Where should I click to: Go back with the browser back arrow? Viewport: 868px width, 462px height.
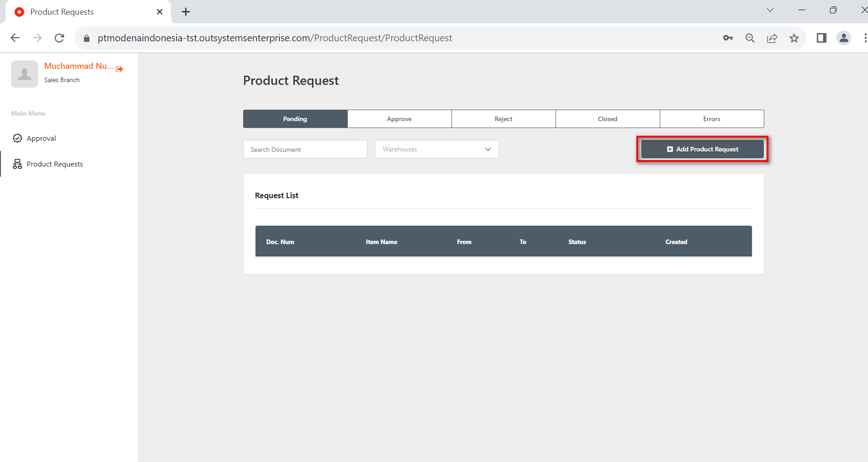(x=15, y=38)
